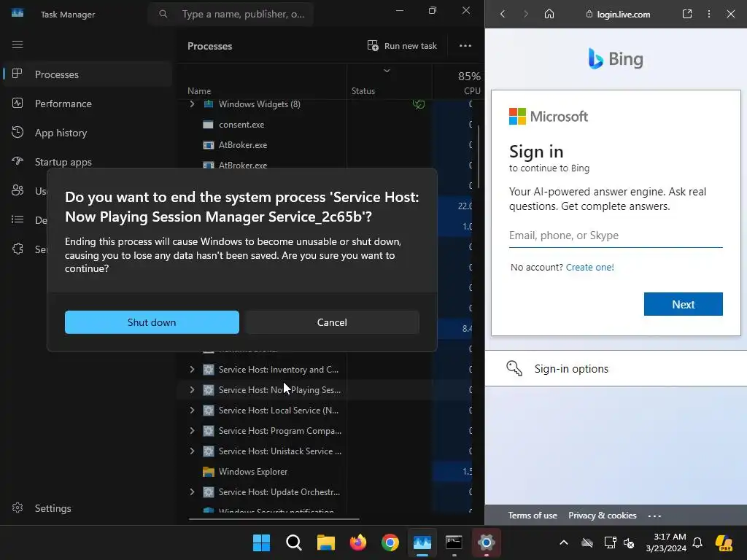
Task: Click the Bing logo on sign-in page
Action: pos(616,59)
